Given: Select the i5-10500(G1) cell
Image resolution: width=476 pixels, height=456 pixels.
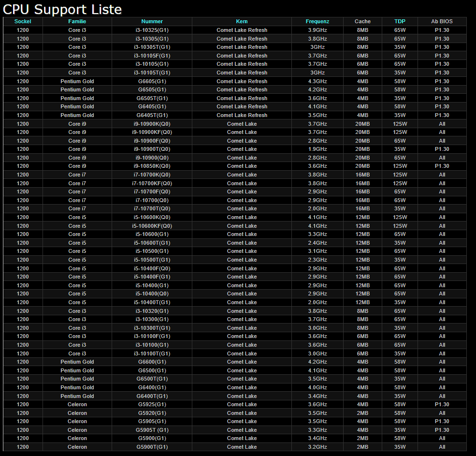Looking at the screenshot, I should pos(152,251).
